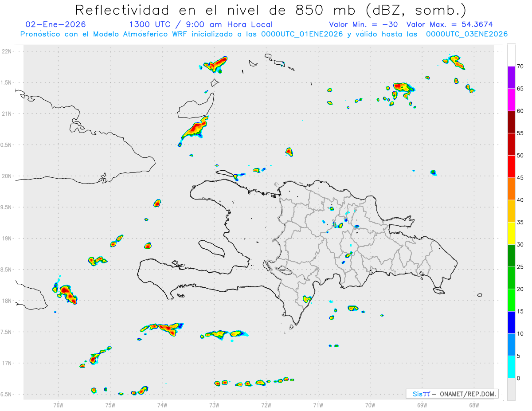This screenshot has width=532, height=411.
Task: Select the '73W' longitude label
Action: [x=214, y=405]
